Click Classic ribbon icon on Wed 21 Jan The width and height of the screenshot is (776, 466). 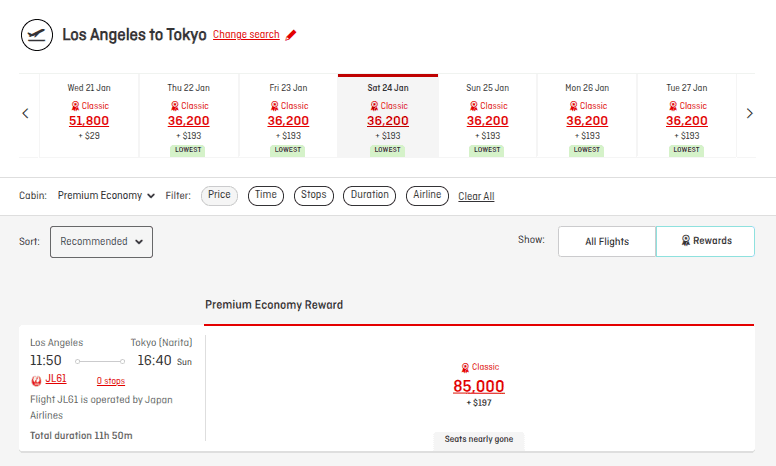(75, 106)
